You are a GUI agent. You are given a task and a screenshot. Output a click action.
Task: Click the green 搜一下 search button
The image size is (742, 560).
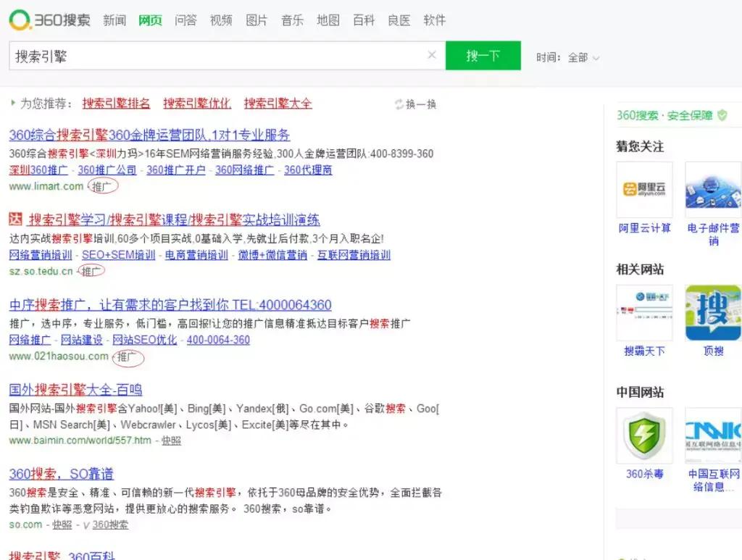(x=483, y=56)
